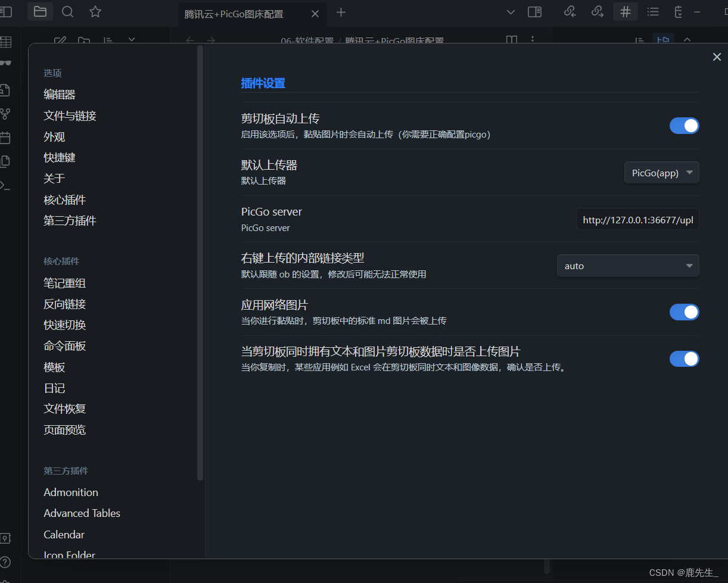Open the tab list chevron dropdown
The width and height of the screenshot is (728, 583).
click(x=510, y=13)
